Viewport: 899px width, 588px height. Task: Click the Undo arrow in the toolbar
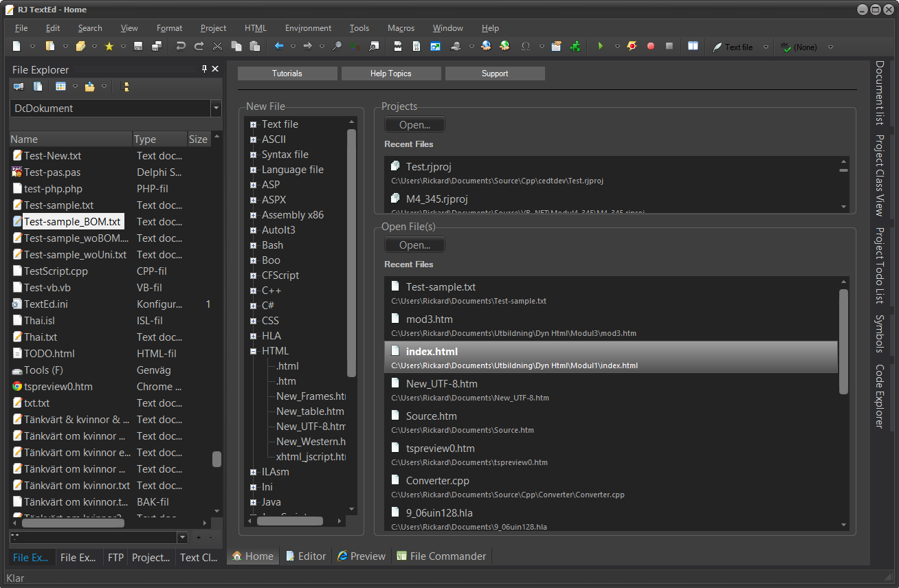click(x=181, y=47)
